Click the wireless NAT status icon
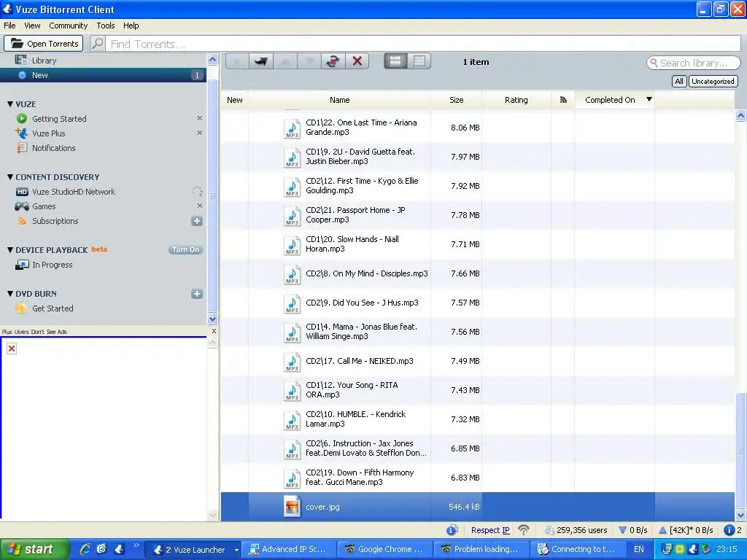The image size is (747, 560). click(x=524, y=530)
